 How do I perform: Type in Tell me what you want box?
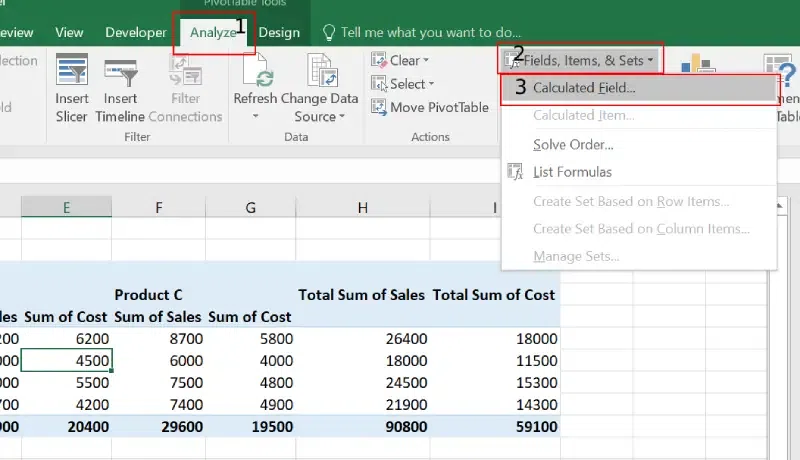click(x=430, y=32)
